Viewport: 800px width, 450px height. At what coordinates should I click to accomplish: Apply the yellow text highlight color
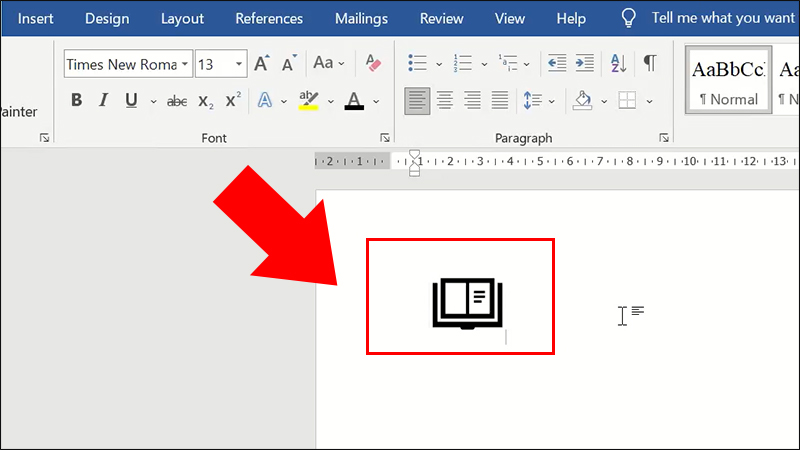click(x=308, y=101)
